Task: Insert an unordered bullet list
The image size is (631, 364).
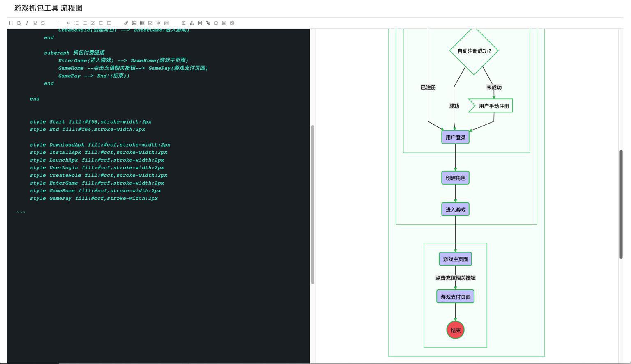Action: tap(76, 23)
